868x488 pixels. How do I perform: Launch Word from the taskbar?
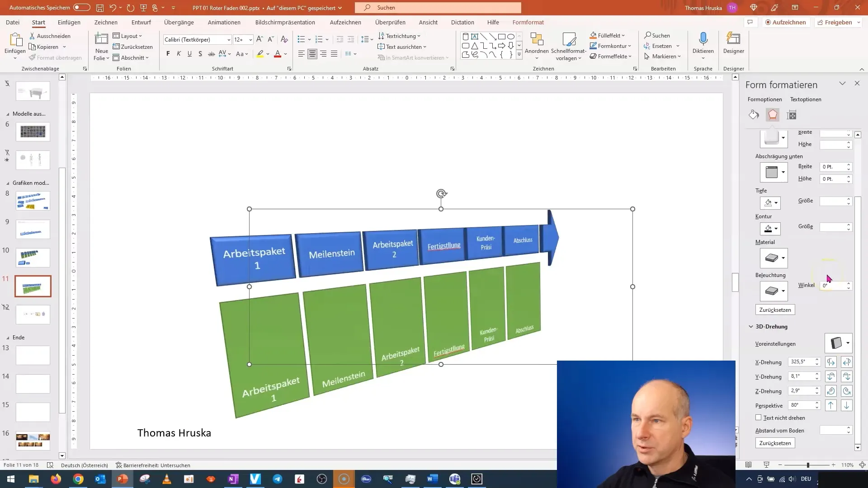[432, 479]
